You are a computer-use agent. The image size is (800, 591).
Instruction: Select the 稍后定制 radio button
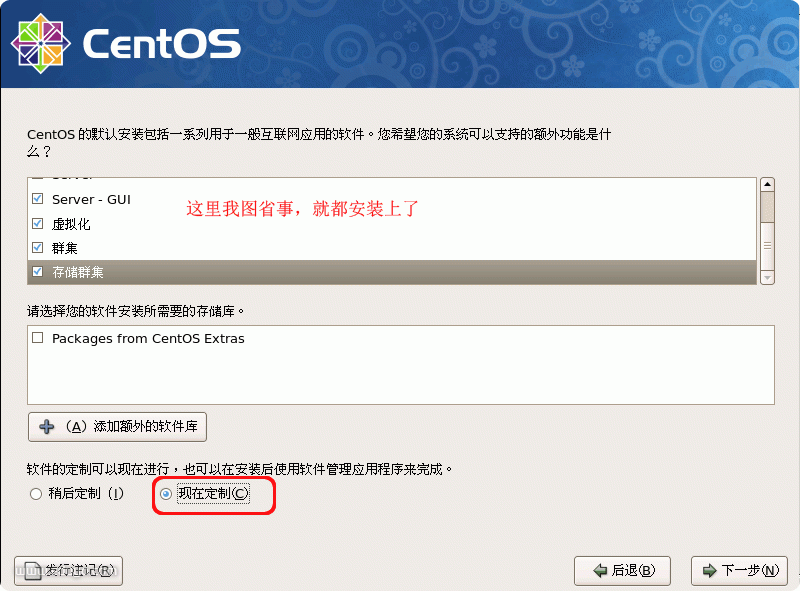pyautogui.click(x=37, y=494)
